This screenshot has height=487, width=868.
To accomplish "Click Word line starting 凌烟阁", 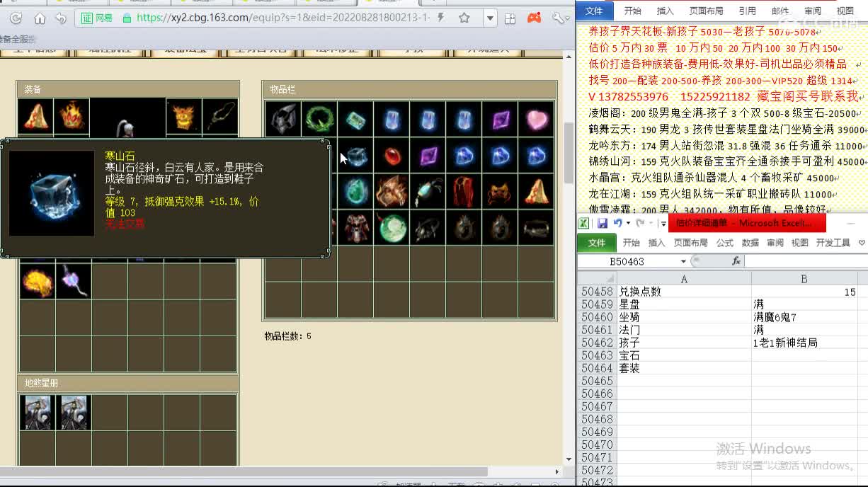I will click(723, 113).
